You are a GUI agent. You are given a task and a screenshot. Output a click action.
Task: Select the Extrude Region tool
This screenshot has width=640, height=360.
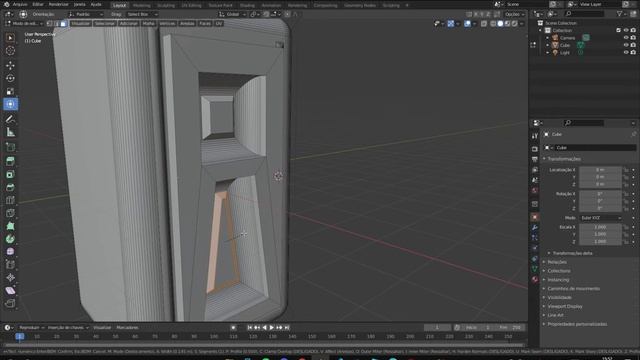coord(10,161)
